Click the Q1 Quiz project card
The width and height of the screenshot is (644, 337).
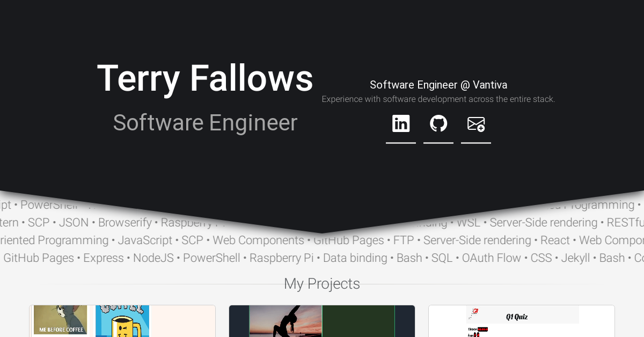(x=521, y=320)
